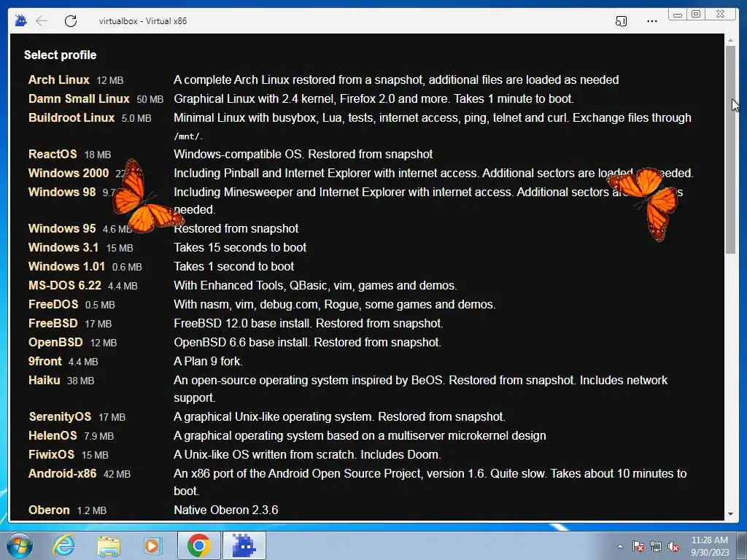Click 'Windows-compatible OS. Restored from snapshot' text

point(303,155)
